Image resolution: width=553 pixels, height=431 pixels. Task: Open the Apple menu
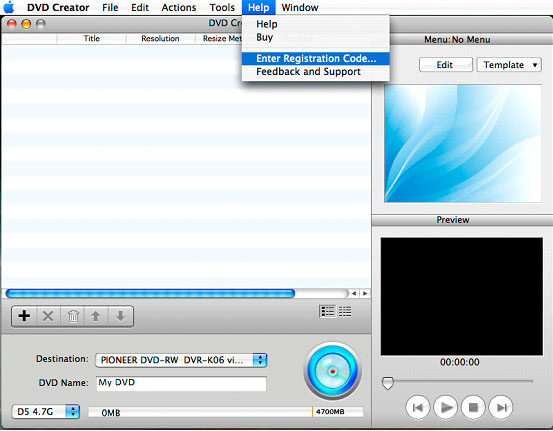click(9, 7)
